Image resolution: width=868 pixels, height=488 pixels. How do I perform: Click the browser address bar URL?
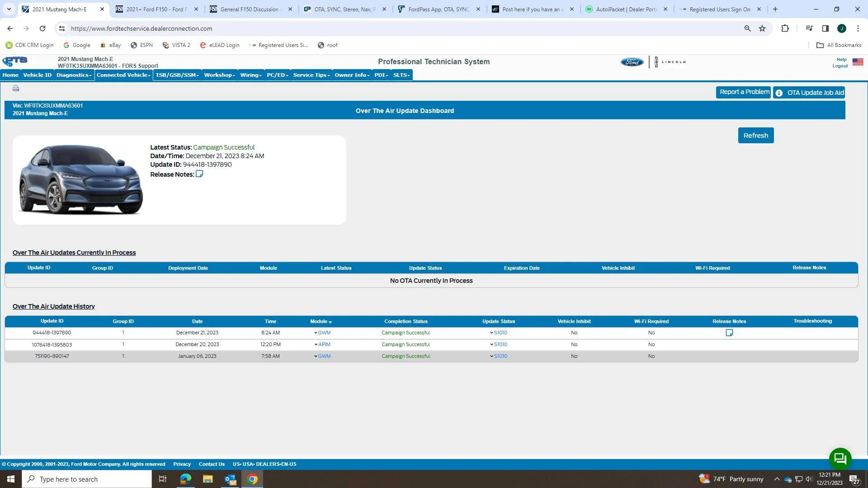click(x=142, y=28)
